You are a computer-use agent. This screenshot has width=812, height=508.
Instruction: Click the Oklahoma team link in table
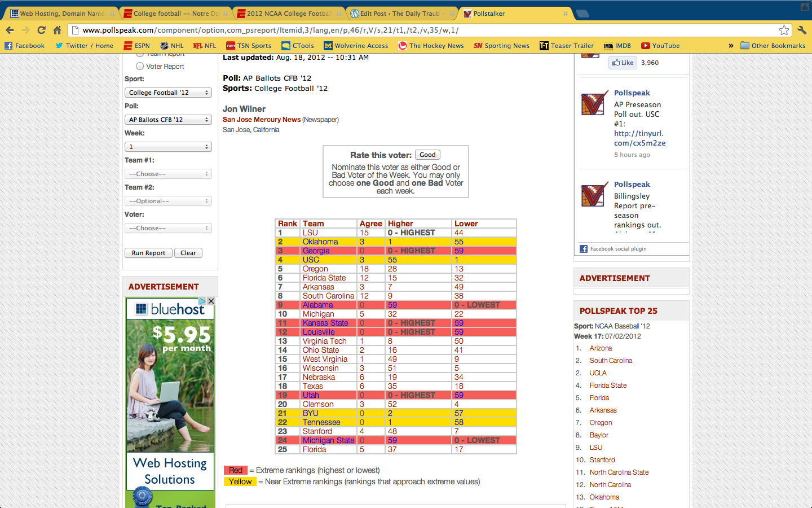[320, 242]
